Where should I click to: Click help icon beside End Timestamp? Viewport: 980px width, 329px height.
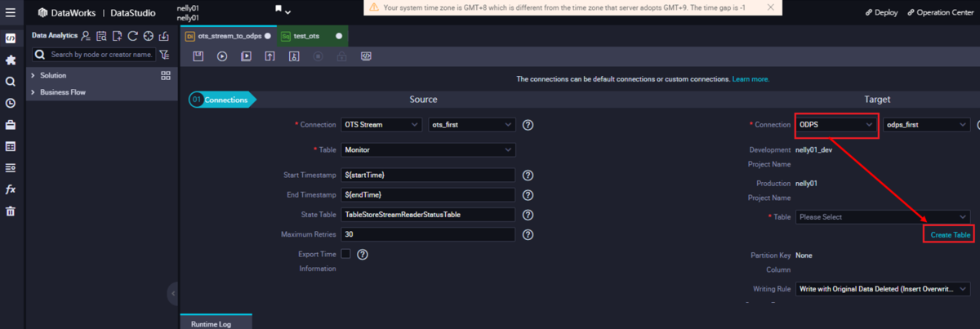point(528,195)
